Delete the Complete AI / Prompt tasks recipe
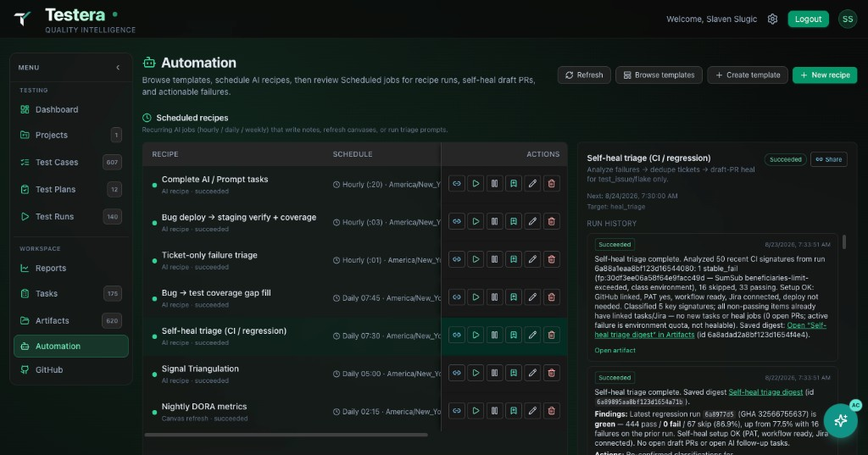The height and width of the screenshot is (455, 868). (x=551, y=184)
